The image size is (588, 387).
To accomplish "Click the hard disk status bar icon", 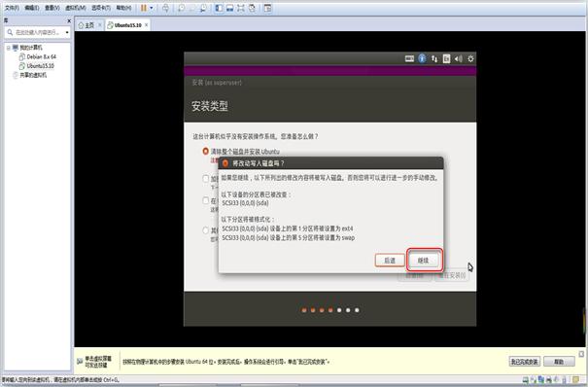I will click(x=526, y=380).
